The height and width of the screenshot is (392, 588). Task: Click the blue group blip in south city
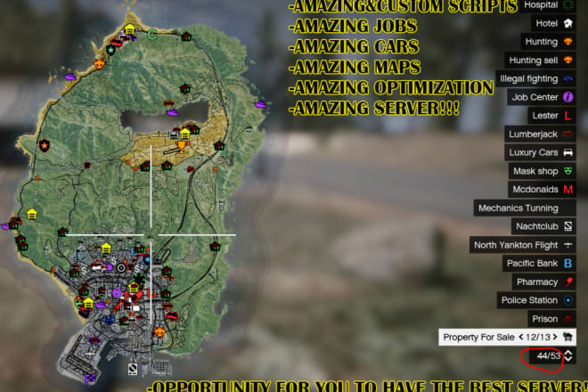pyautogui.click(x=109, y=320)
